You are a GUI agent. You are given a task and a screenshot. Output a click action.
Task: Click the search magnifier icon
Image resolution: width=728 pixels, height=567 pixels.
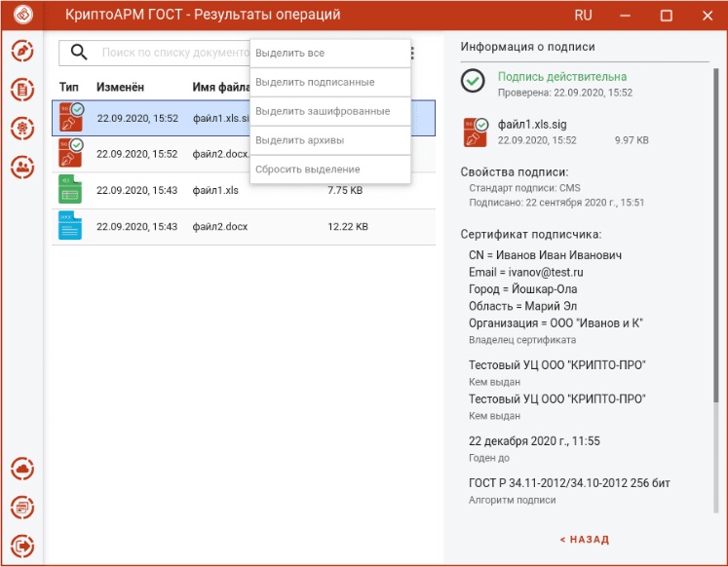click(79, 53)
